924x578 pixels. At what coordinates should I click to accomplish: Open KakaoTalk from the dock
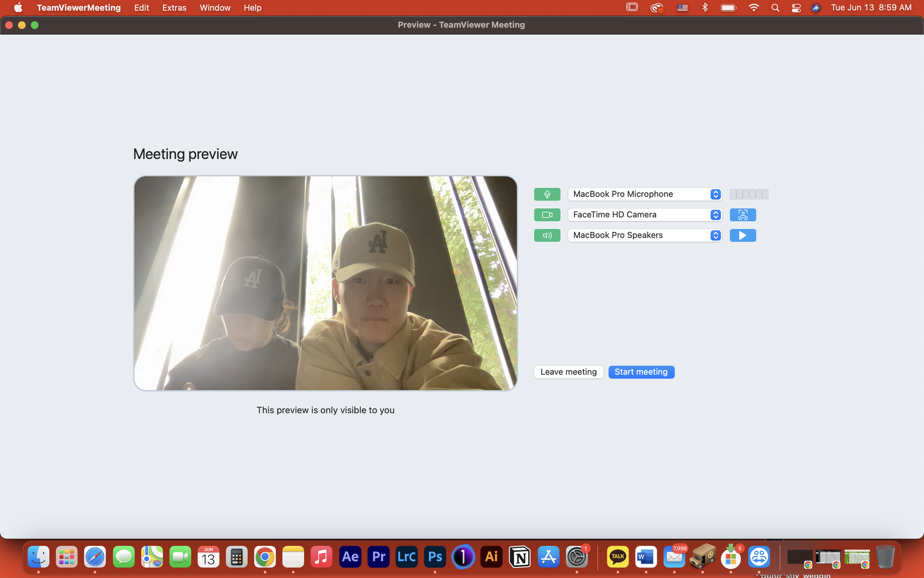pyautogui.click(x=618, y=557)
